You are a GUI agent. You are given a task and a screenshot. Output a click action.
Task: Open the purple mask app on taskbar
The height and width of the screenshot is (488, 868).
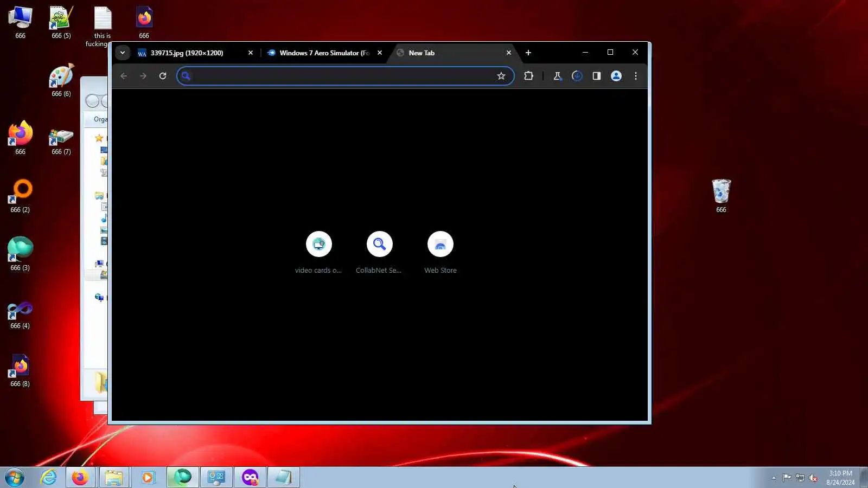coord(250,478)
